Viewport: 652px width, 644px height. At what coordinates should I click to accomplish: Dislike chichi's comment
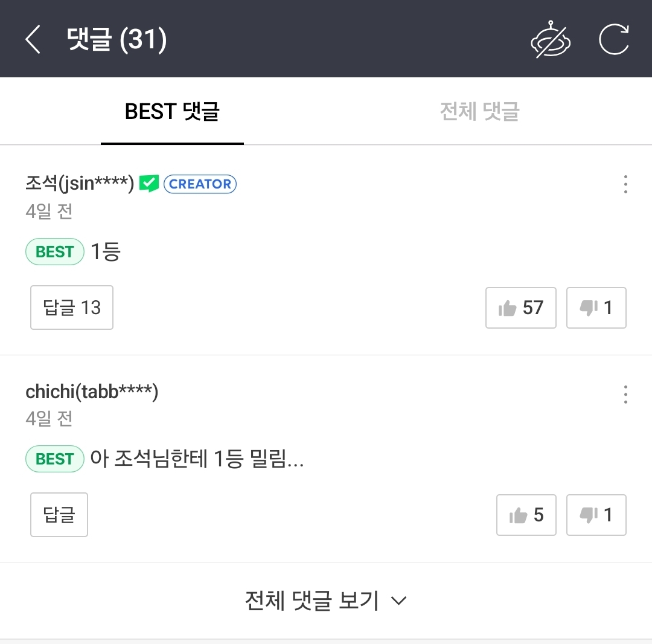596,515
